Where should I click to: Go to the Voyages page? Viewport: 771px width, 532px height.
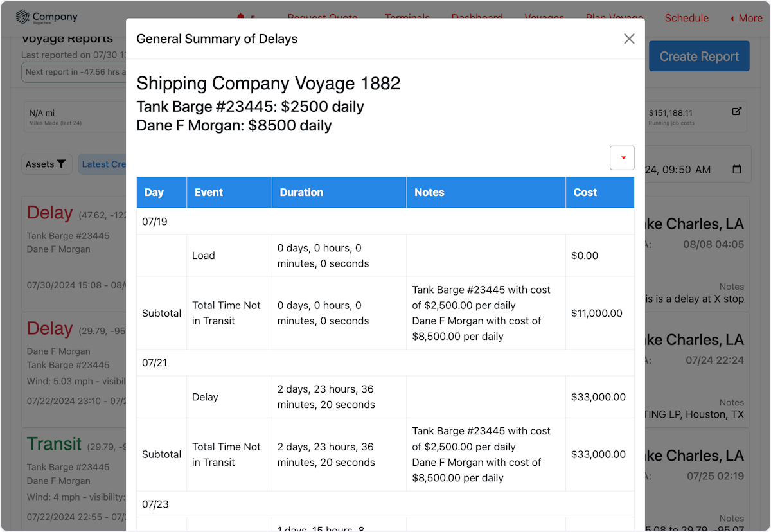[x=544, y=18]
